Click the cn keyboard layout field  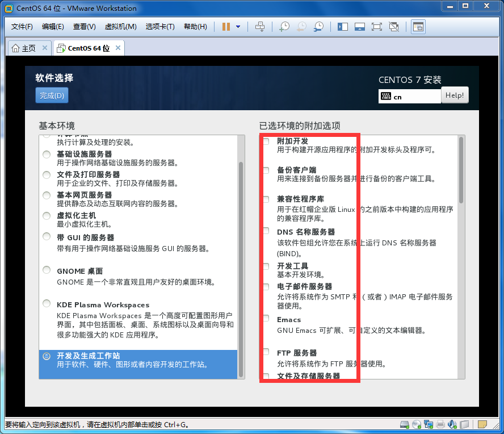coord(410,97)
